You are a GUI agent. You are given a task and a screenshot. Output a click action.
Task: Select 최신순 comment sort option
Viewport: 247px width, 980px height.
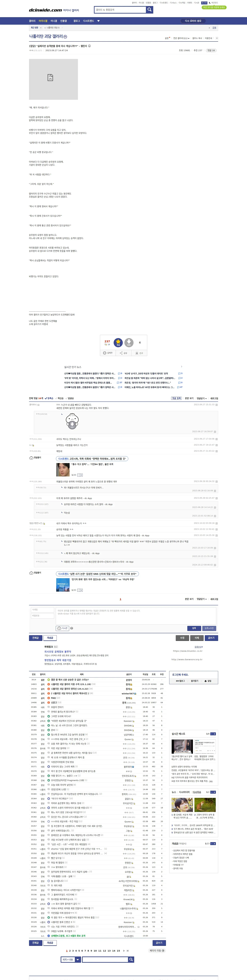pyautogui.click(x=59, y=398)
